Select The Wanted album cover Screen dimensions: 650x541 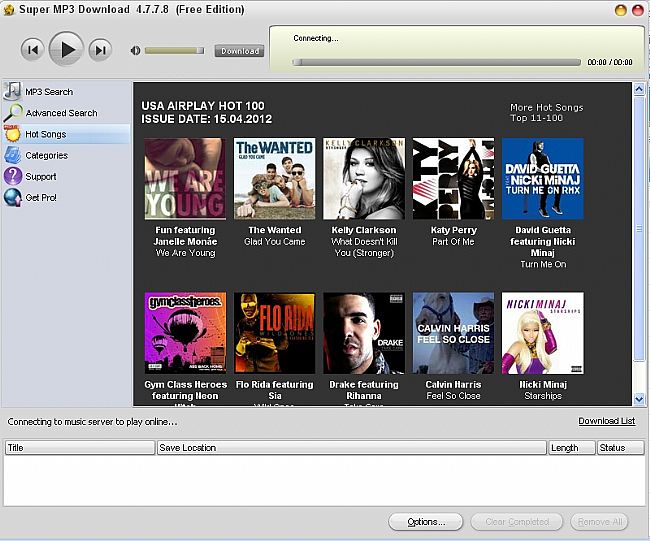pos(274,179)
